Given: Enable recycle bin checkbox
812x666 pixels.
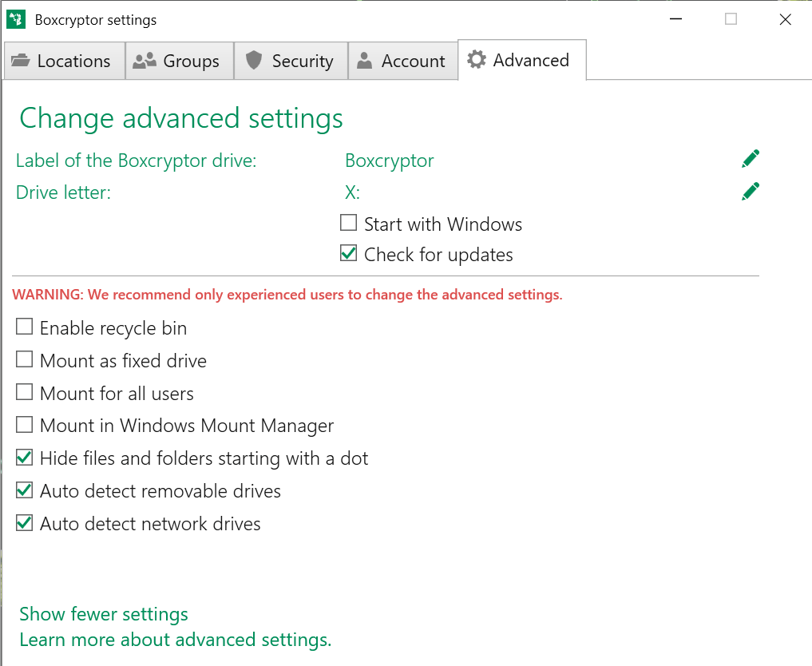Looking at the screenshot, I should pos(25,327).
